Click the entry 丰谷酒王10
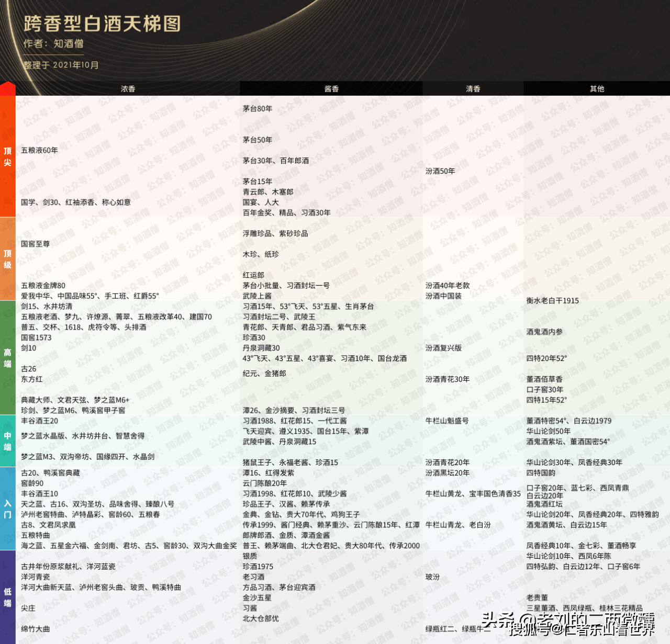This screenshot has height=644, width=670. pyautogui.click(x=40, y=494)
